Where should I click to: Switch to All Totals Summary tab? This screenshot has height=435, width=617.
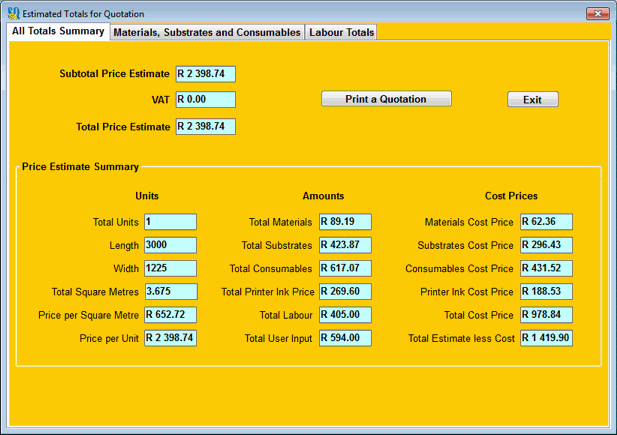click(58, 32)
